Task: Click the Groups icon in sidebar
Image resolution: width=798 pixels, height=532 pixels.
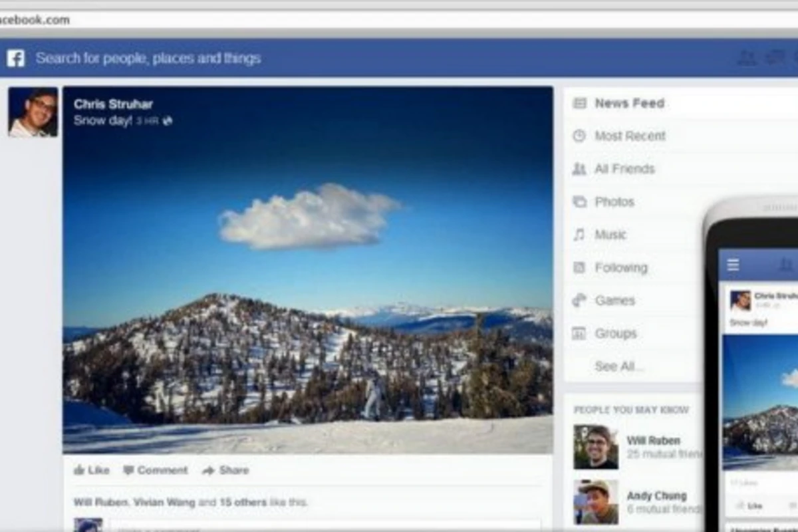Action: [580, 334]
